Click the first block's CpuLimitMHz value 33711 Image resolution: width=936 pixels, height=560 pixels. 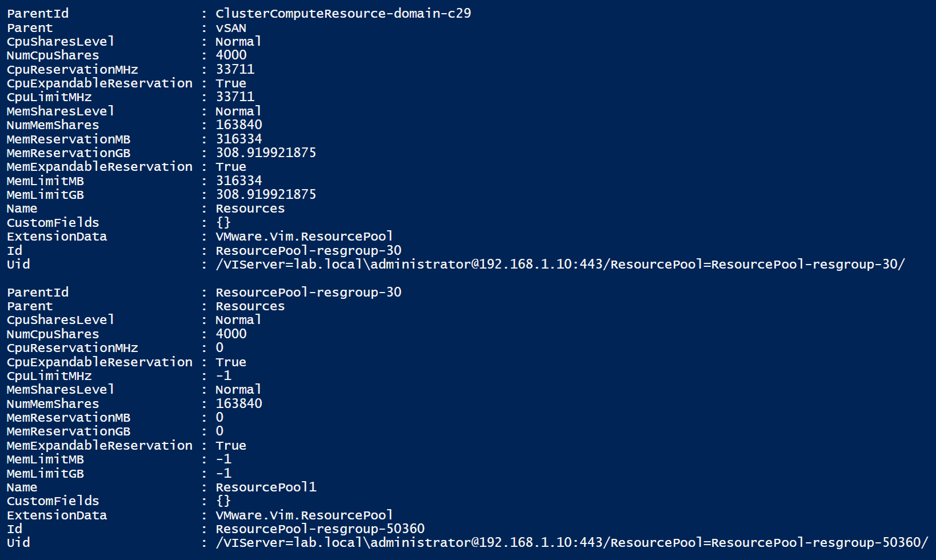tap(235, 97)
